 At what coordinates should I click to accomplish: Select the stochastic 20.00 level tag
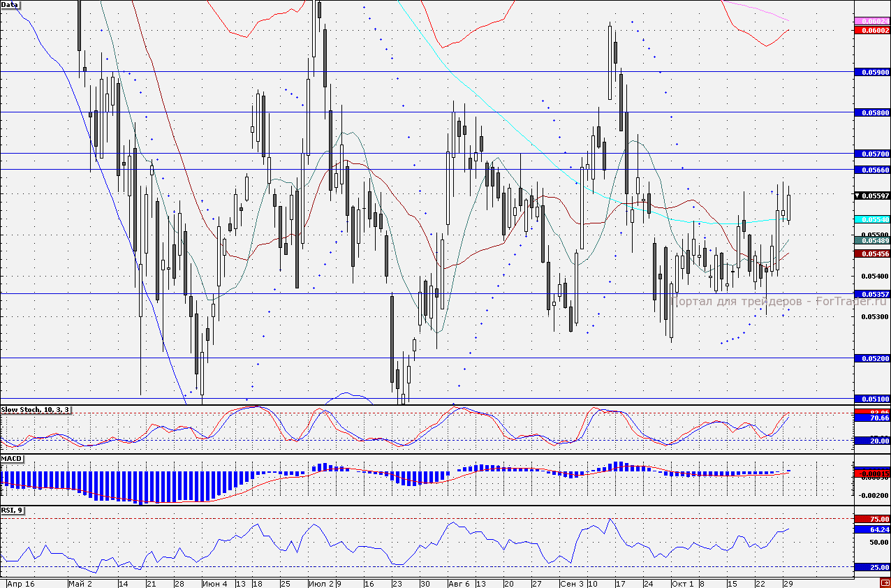872,441
